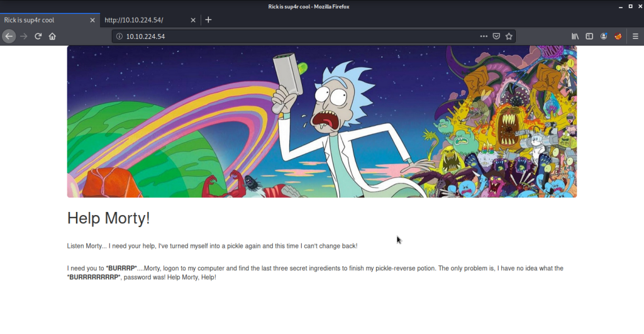Open a new tab with plus button
The image size is (644, 334).
208,20
